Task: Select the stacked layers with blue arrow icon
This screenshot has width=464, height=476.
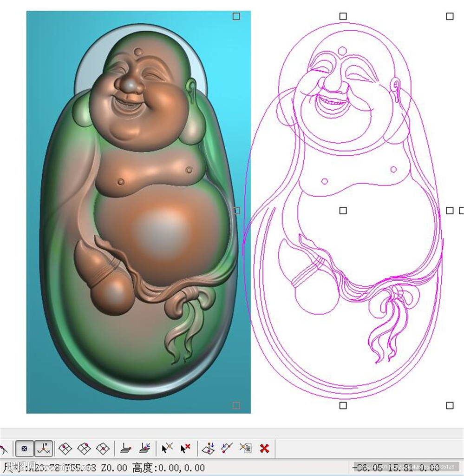Action: [x=144, y=449]
